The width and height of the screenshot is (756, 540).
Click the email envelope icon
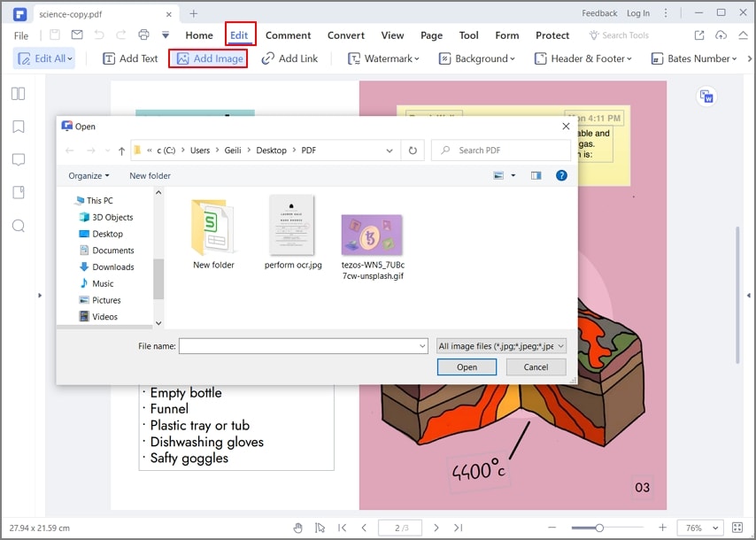click(77, 35)
